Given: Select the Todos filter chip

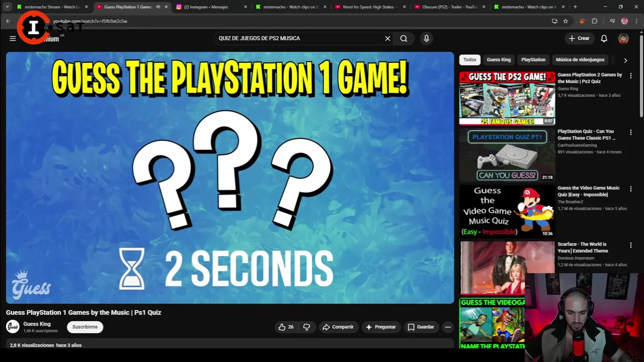Looking at the screenshot, I should click(x=469, y=60).
